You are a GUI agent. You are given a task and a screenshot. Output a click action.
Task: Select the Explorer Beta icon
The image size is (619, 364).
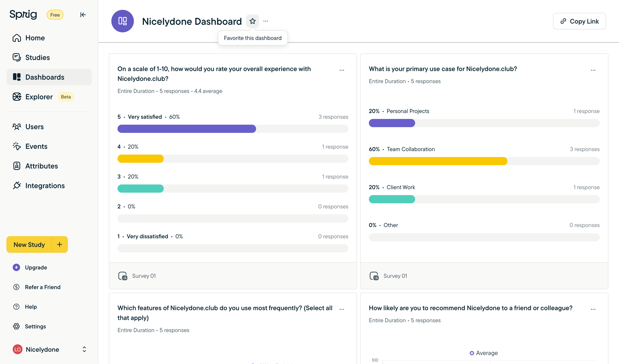point(17,97)
